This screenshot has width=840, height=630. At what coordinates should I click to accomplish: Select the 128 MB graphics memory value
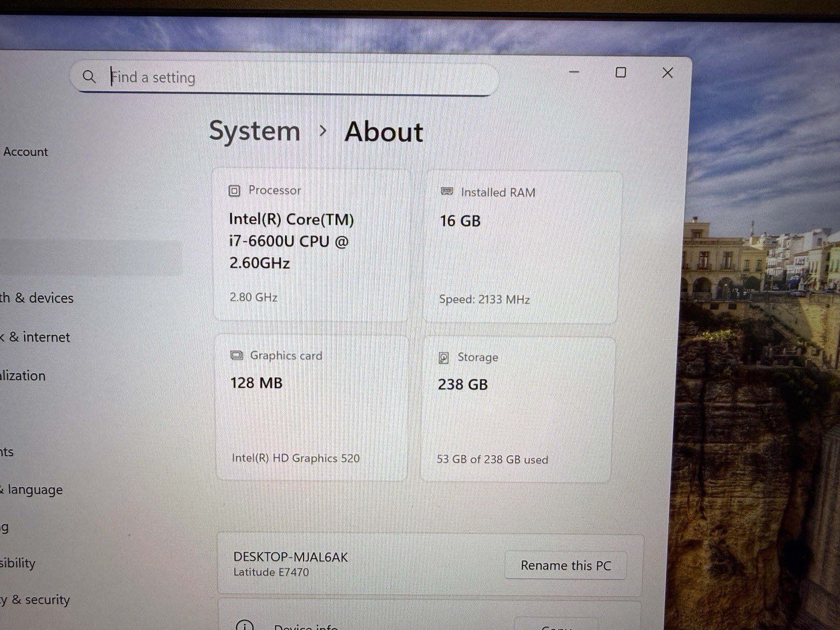click(256, 383)
